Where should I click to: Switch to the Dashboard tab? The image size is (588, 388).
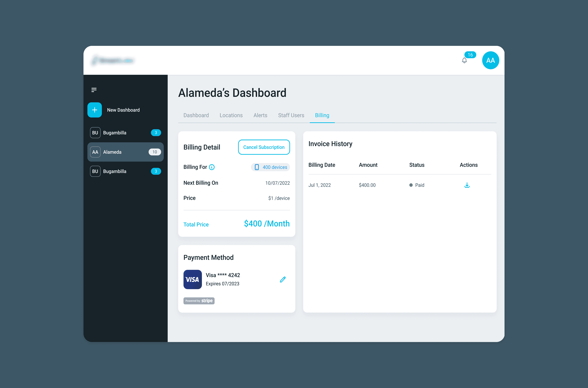pos(196,115)
